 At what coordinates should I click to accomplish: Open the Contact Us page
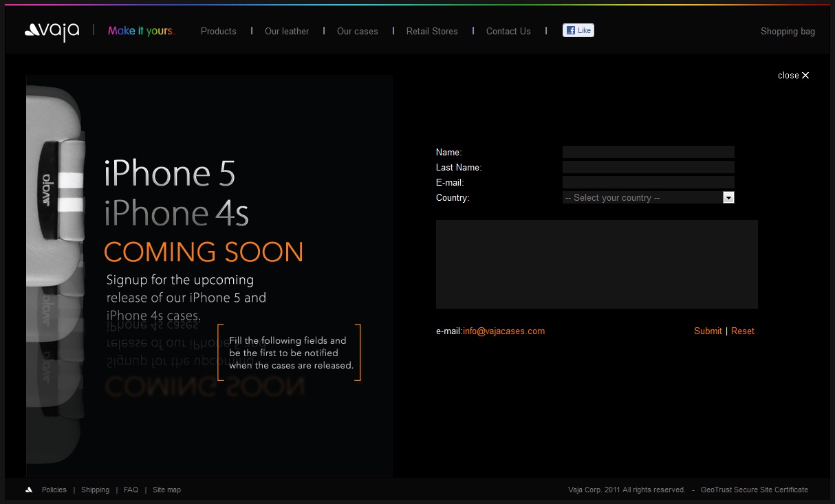[508, 31]
